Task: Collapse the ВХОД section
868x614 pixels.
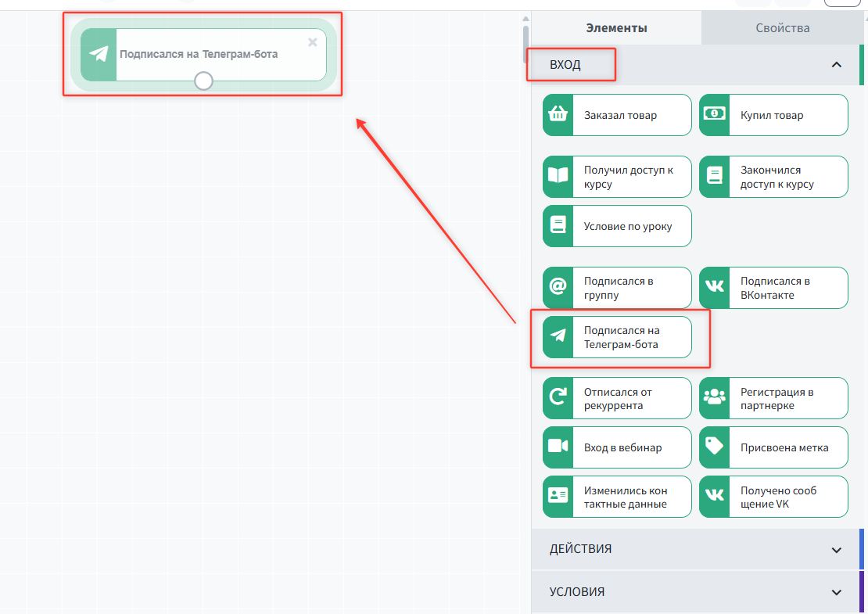Action: click(x=836, y=65)
